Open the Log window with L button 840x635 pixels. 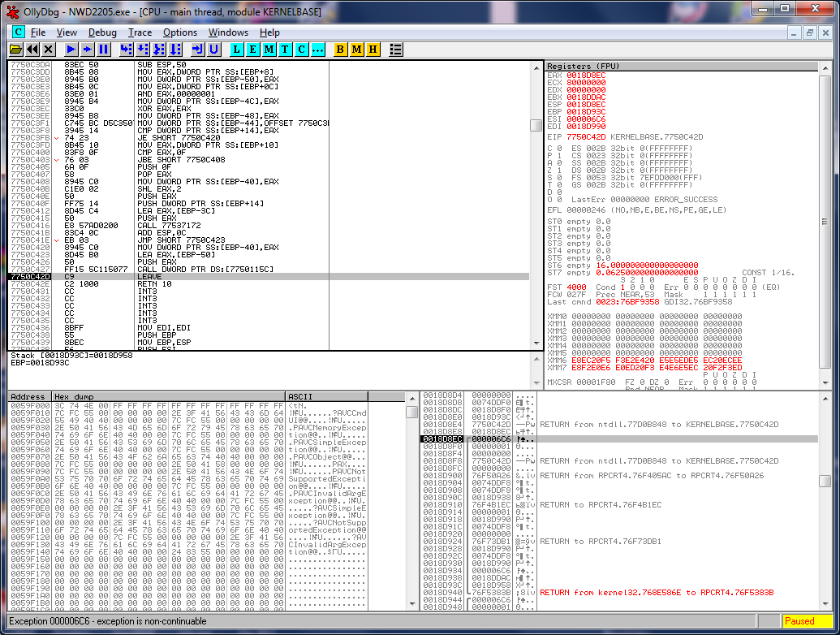pos(236,50)
